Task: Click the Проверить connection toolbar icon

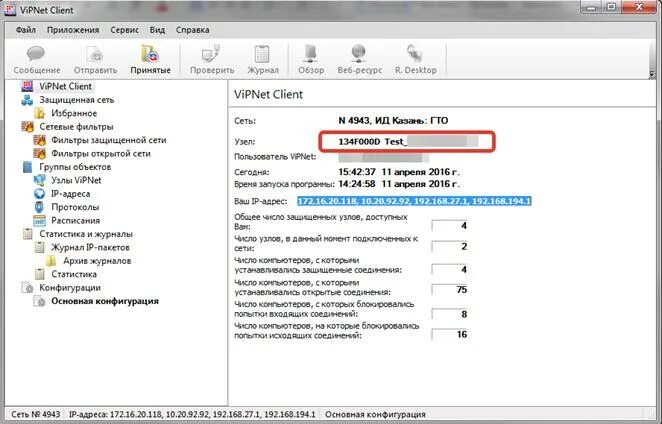Action: pyautogui.click(x=211, y=54)
